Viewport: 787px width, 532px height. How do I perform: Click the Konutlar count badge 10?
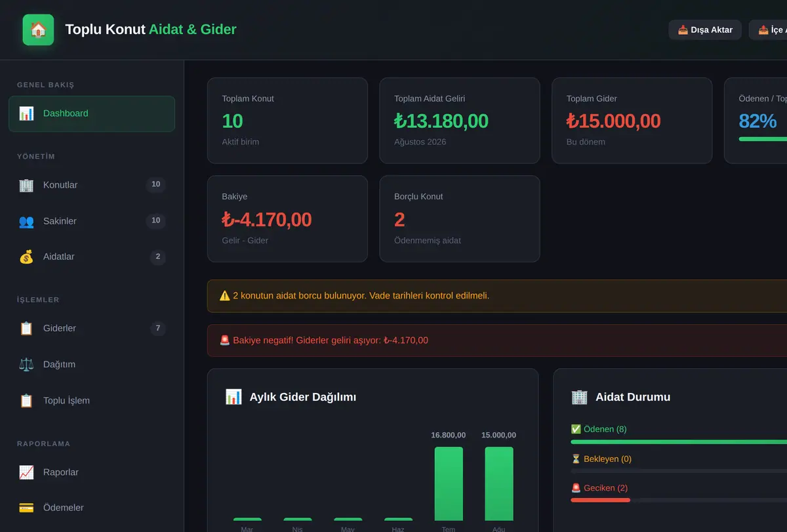pyautogui.click(x=156, y=185)
